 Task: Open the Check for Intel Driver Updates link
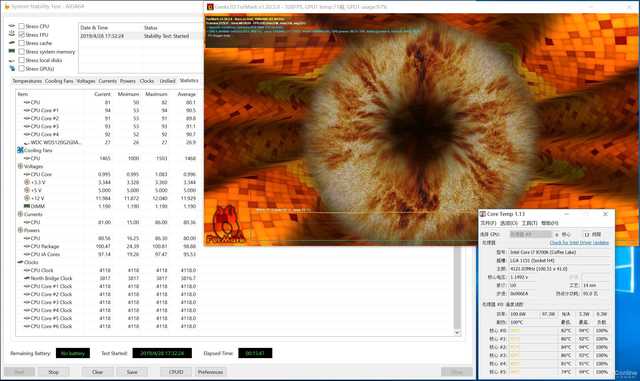(579, 243)
